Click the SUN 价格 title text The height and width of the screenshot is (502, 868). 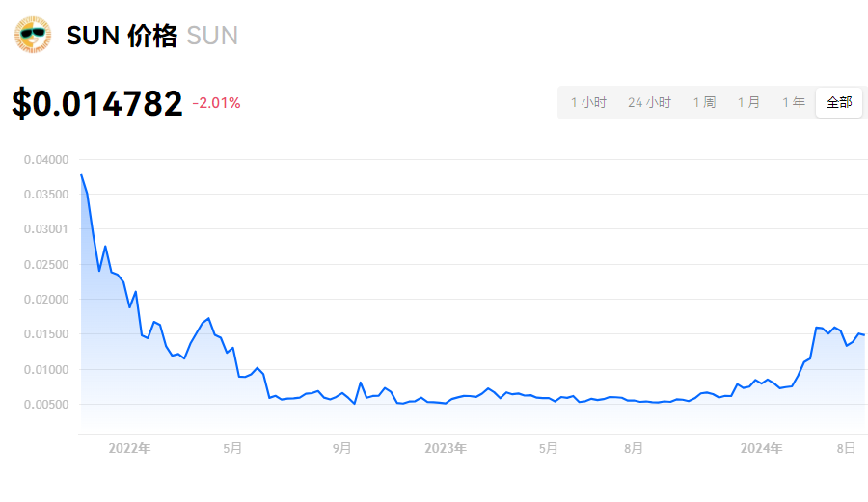click(x=122, y=36)
